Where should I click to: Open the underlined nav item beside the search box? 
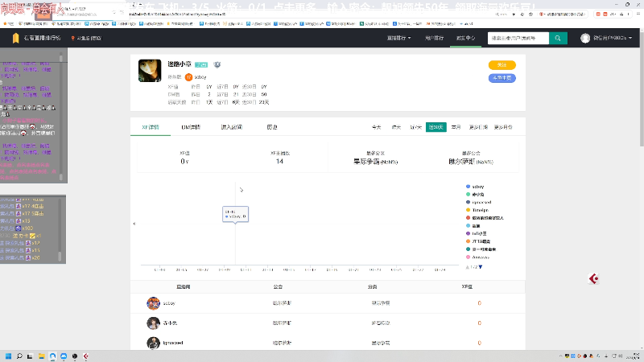[x=466, y=38]
